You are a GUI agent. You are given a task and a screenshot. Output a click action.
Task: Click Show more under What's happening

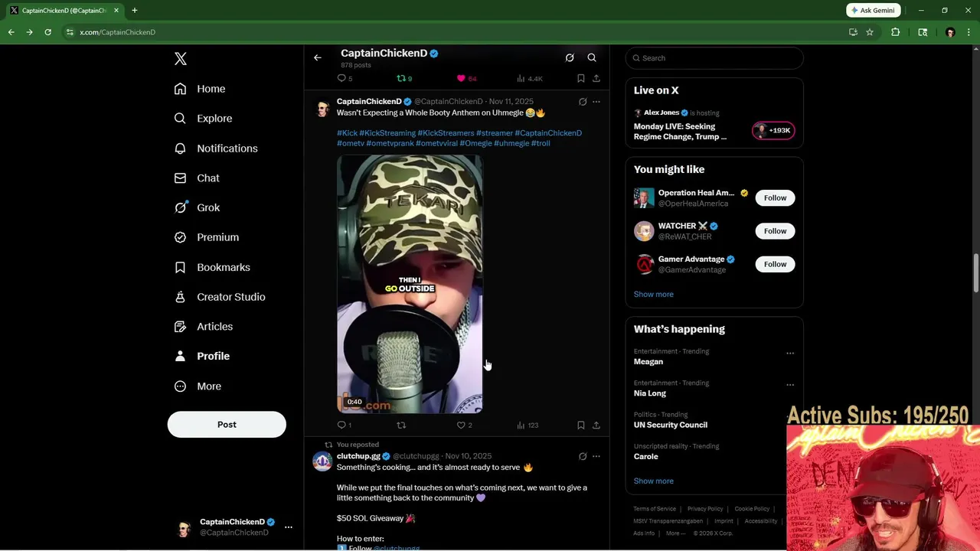tap(654, 481)
